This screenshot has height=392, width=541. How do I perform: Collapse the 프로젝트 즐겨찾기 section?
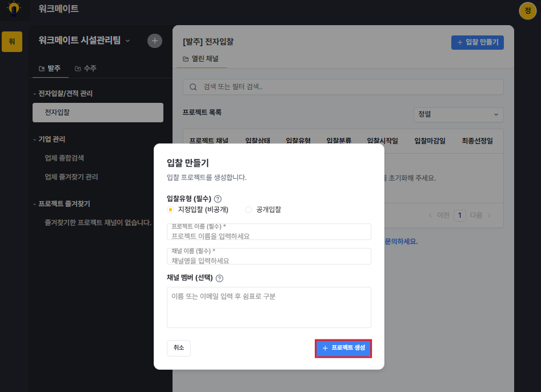click(x=62, y=204)
